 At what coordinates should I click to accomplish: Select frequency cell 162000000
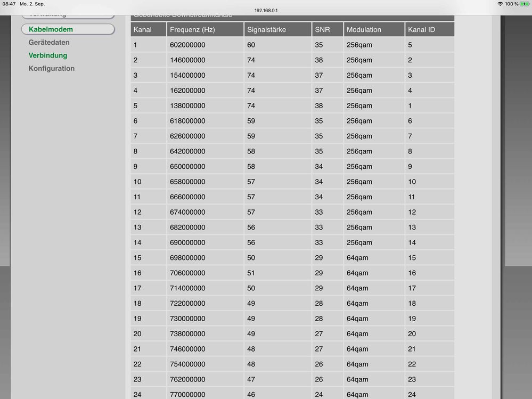tap(205, 91)
